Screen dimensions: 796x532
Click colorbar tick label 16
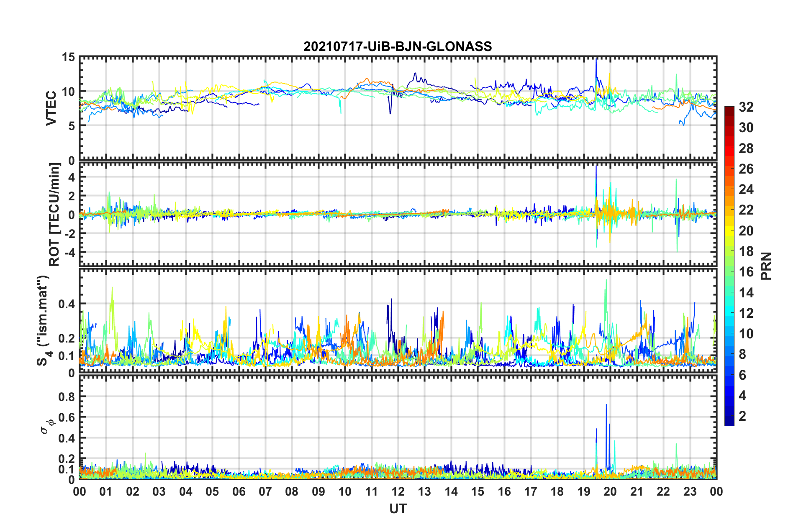coord(746,272)
